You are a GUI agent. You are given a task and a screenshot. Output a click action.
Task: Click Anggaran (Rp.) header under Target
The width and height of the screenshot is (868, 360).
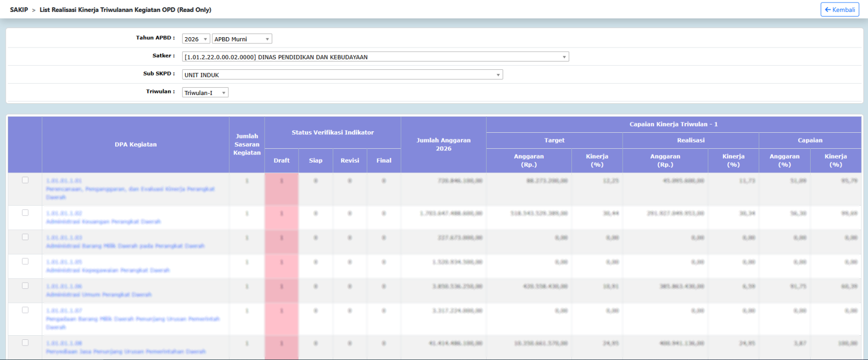(x=529, y=161)
